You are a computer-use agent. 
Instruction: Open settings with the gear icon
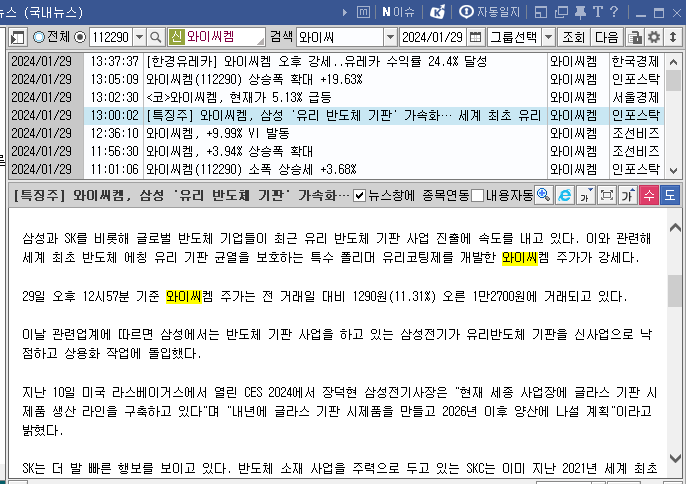(x=654, y=37)
